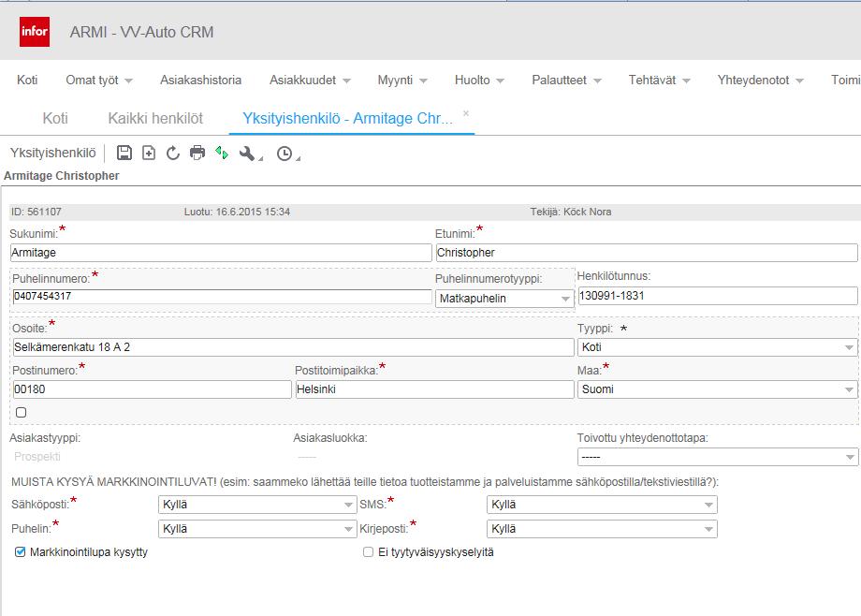The image size is (861, 616).
Task: Click the Yksityishenkilö toolbar label
Action: [x=52, y=153]
